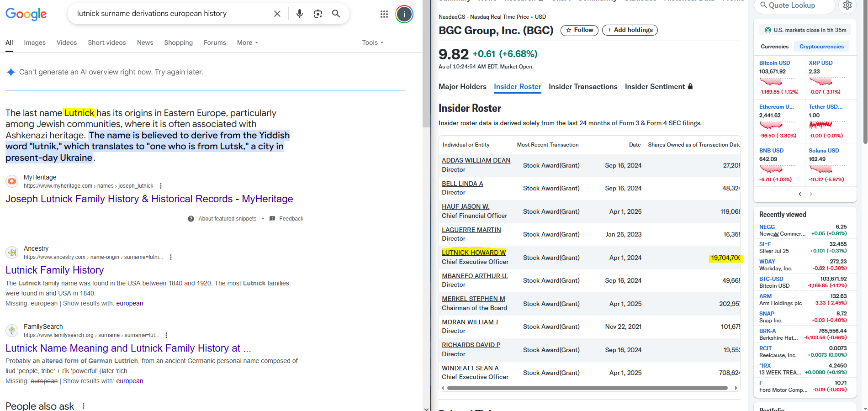
Task: Open Bitcoin USD quote
Action: [775, 63]
